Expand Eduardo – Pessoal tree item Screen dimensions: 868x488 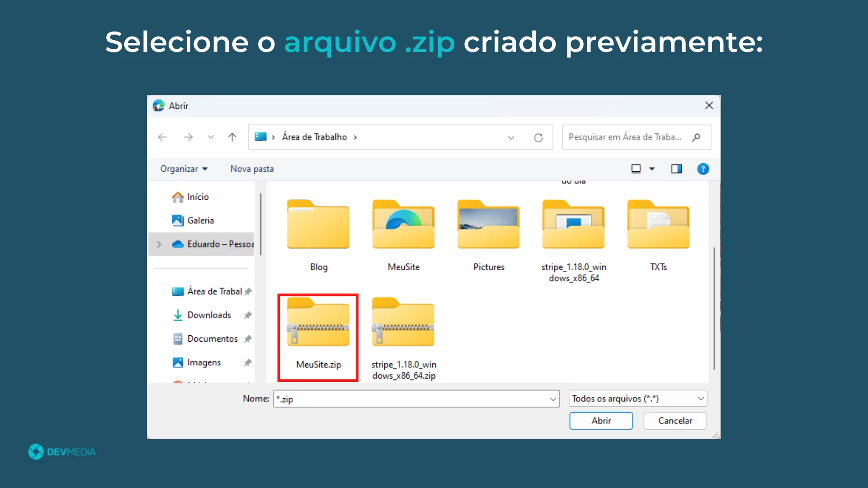[157, 244]
